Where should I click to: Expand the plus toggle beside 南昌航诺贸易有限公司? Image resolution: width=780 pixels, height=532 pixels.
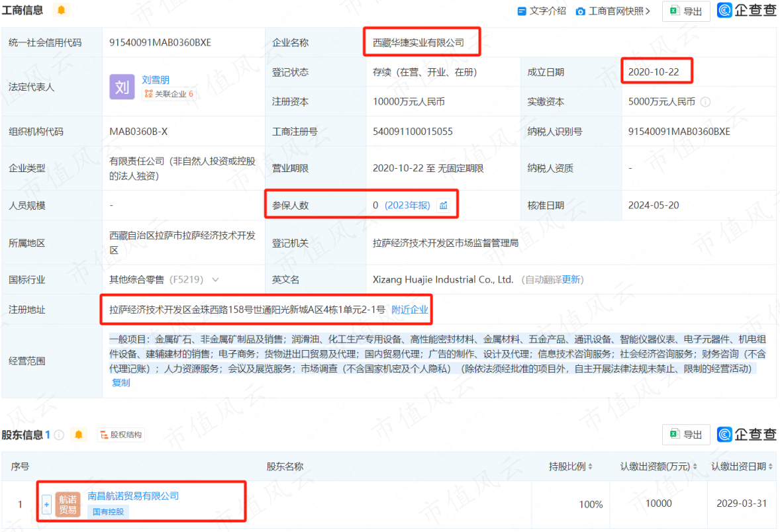point(46,505)
